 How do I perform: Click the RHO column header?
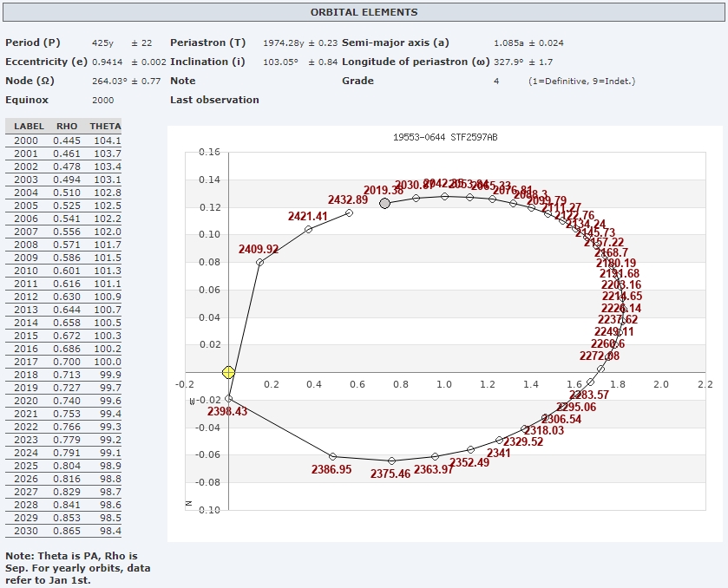point(67,127)
